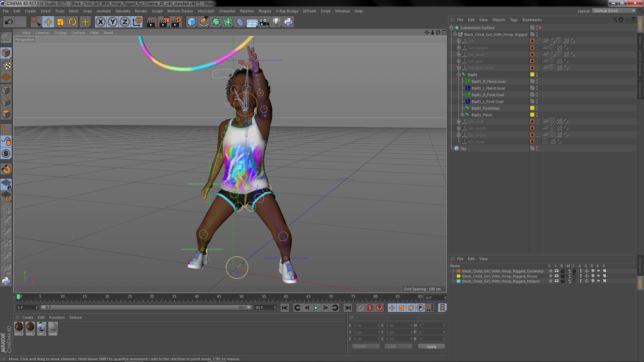Open the Deformer bend icon
The image size is (644, 362).
(240, 22)
